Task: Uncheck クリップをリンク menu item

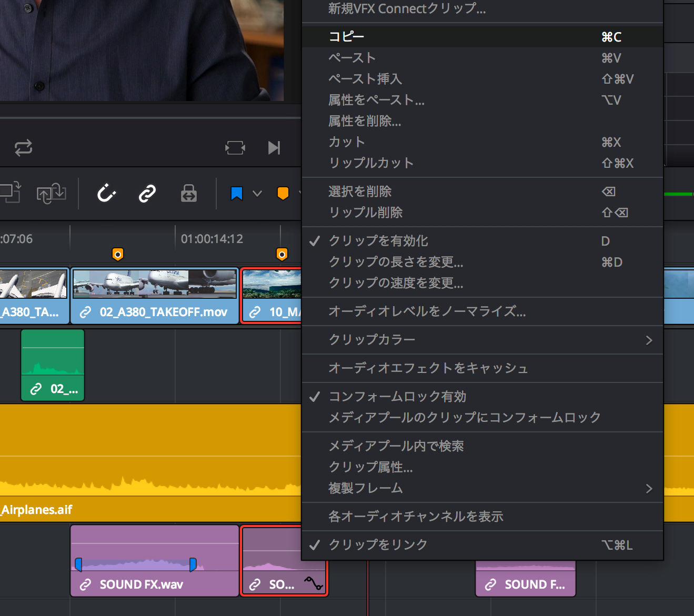Action: pyautogui.click(x=378, y=545)
